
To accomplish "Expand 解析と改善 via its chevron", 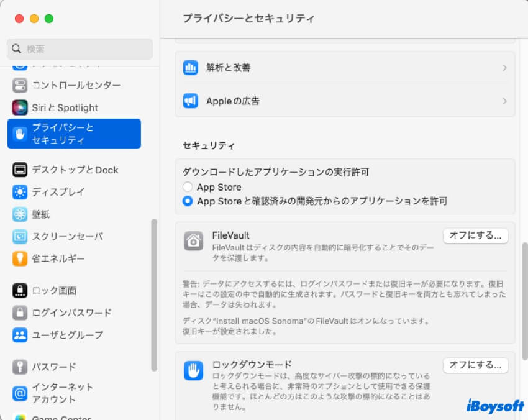I will [504, 68].
